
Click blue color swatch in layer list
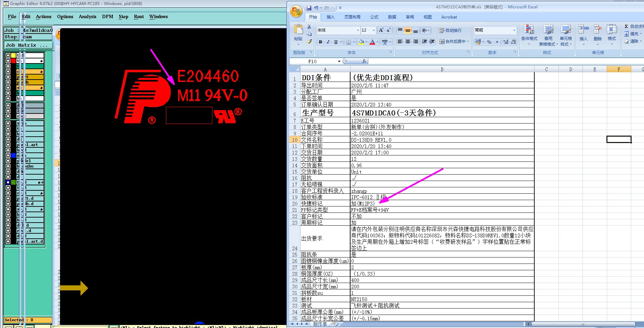tap(13, 155)
